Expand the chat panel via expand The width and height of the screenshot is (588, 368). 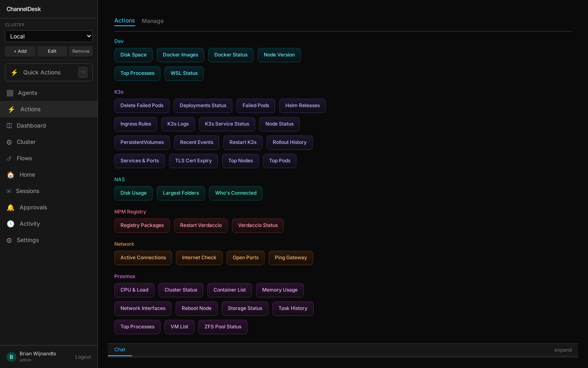click(x=563, y=350)
